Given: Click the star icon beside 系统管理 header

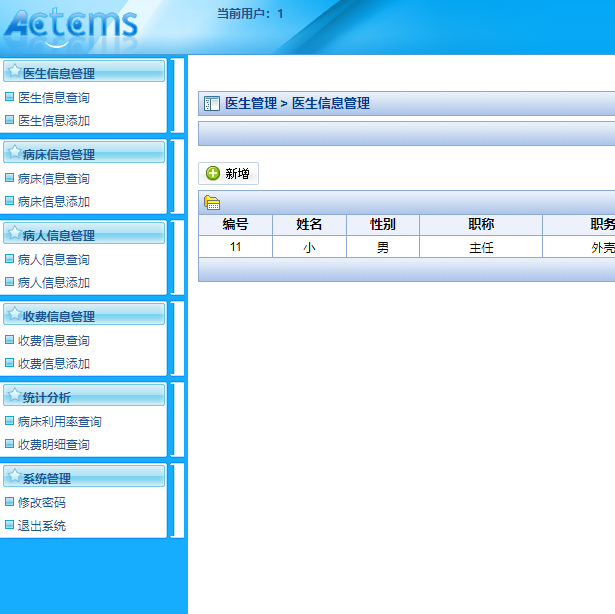Looking at the screenshot, I should [x=15, y=476].
